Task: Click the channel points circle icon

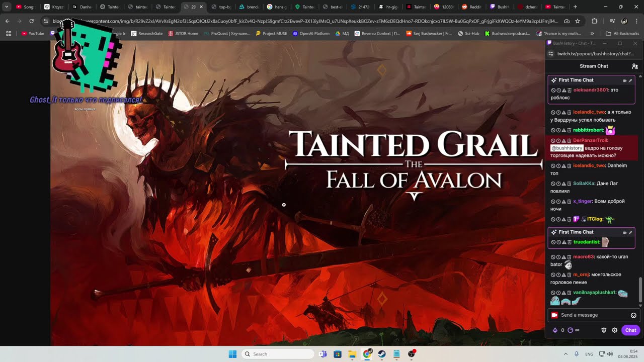Action: pos(570,330)
